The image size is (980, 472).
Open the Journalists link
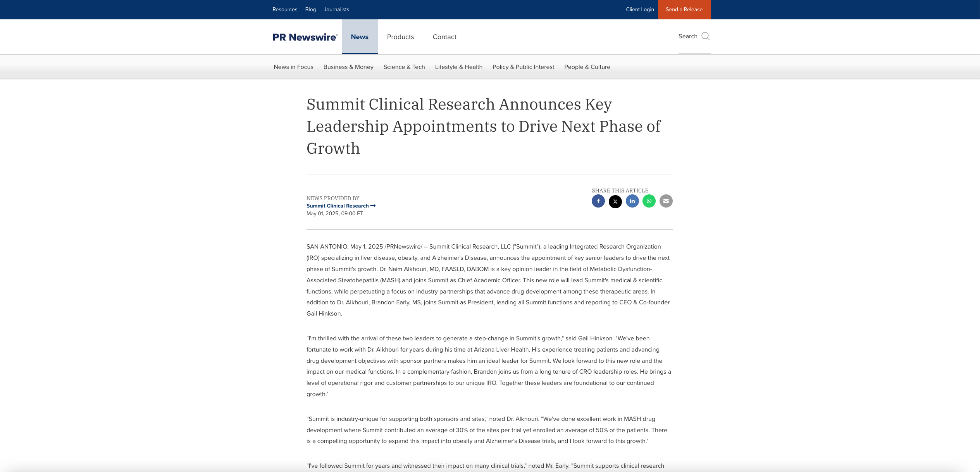pos(336,10)
